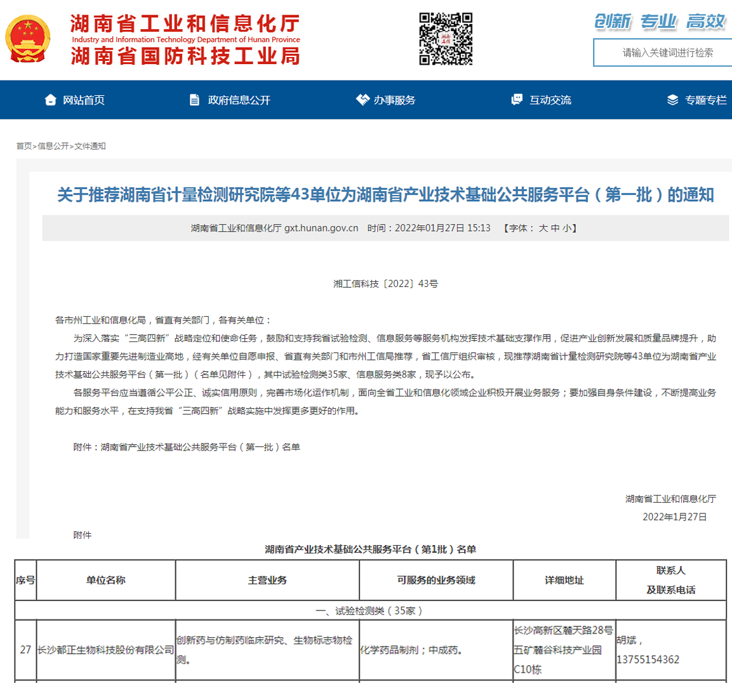Click the 湖南省工业和信息化厅 site title
732x700 pixels.
[x=185, y=23]
